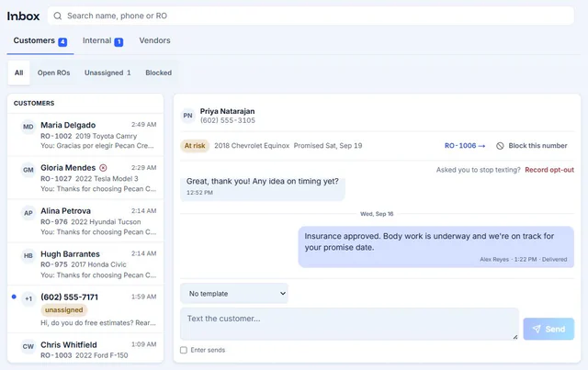
Task: Click the Priya Natarajan header name
Action: 227,111
